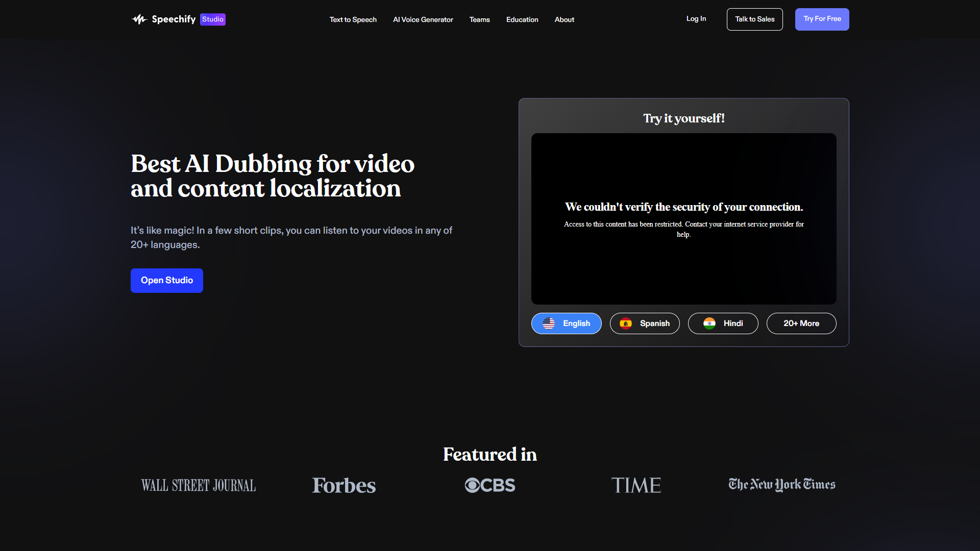Click the Wall Street Journal logo
This screenshot has height=551, width=980.
click(198, 485)
